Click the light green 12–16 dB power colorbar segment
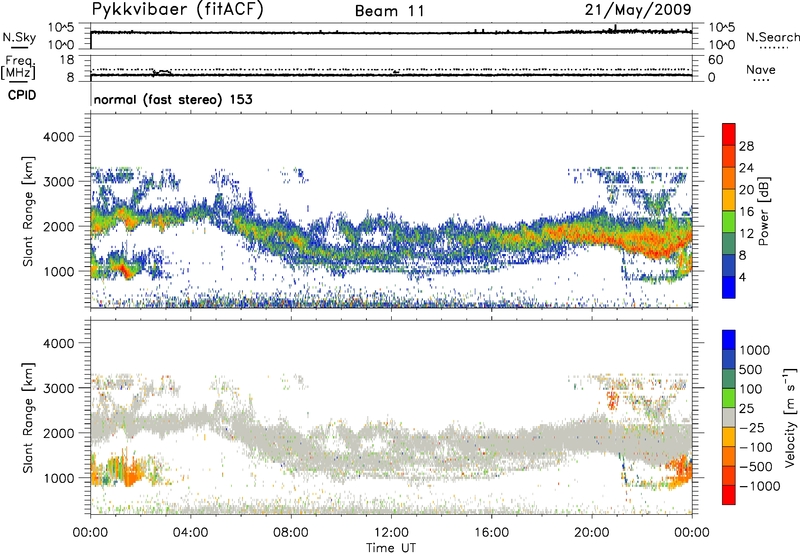The height and width of the screenshot is (554, 800). click(729, 222)
